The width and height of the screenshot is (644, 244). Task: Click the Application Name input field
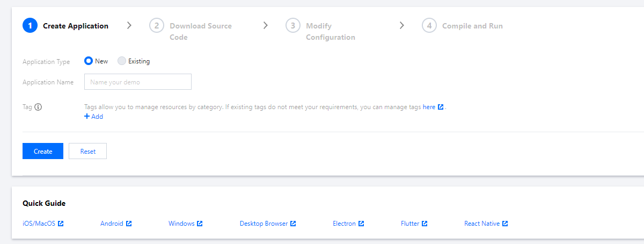tap(138, 82)
